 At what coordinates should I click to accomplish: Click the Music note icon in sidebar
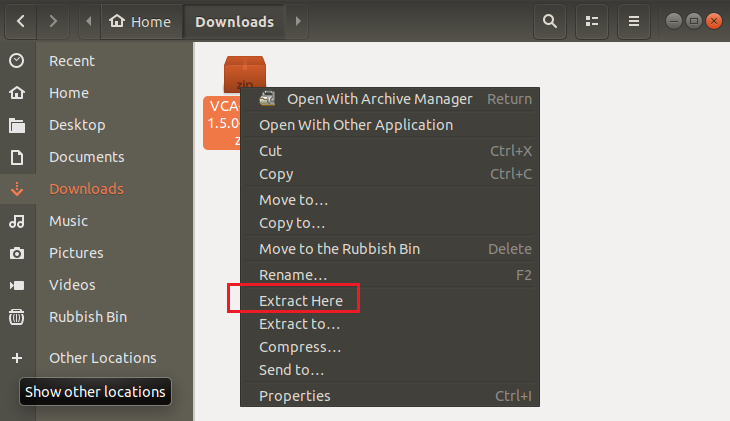(x=17, y=221)
